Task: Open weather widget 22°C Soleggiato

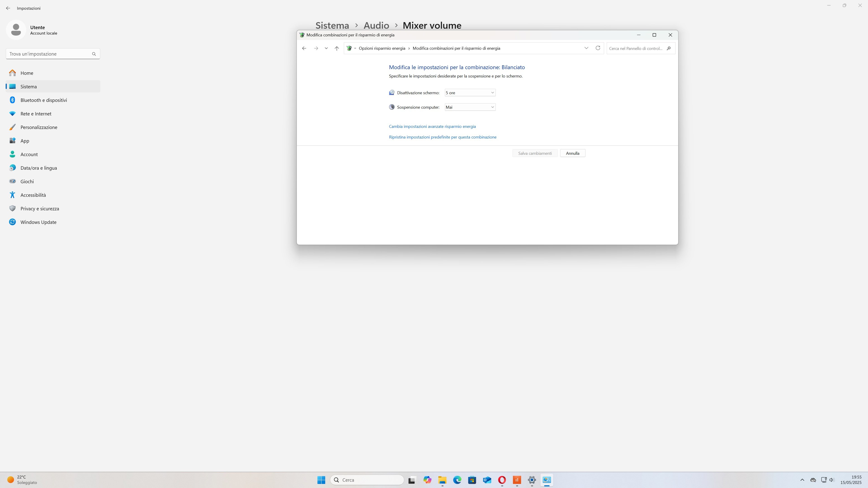Action: coord(22,480)
